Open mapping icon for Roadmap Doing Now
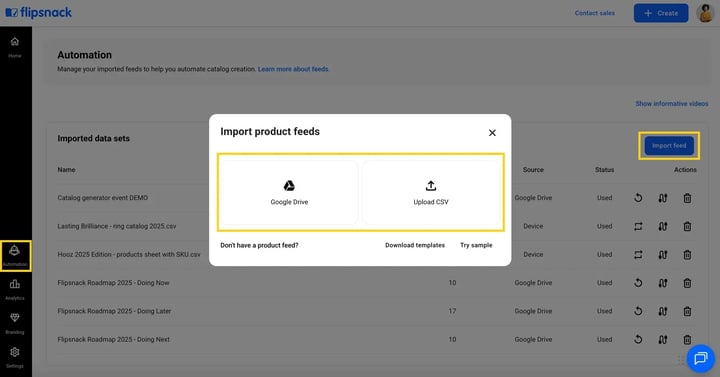 click(x=663, y=283)
